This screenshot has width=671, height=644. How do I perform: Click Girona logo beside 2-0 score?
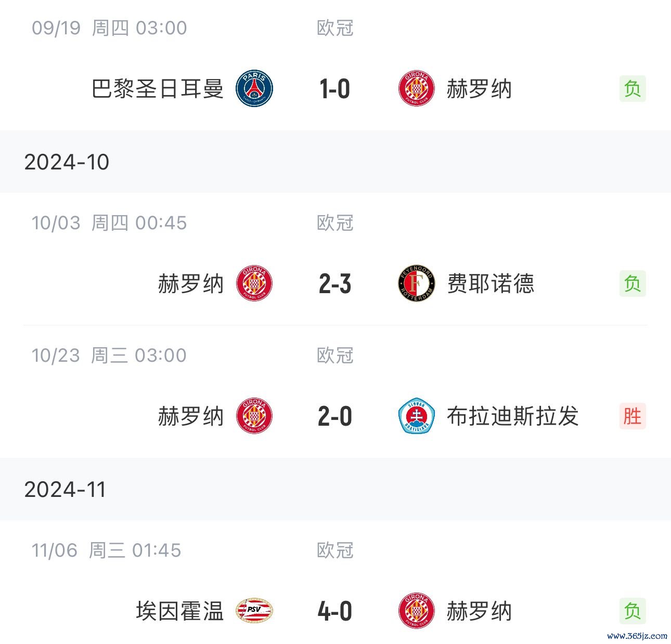[x=254, y=416]
